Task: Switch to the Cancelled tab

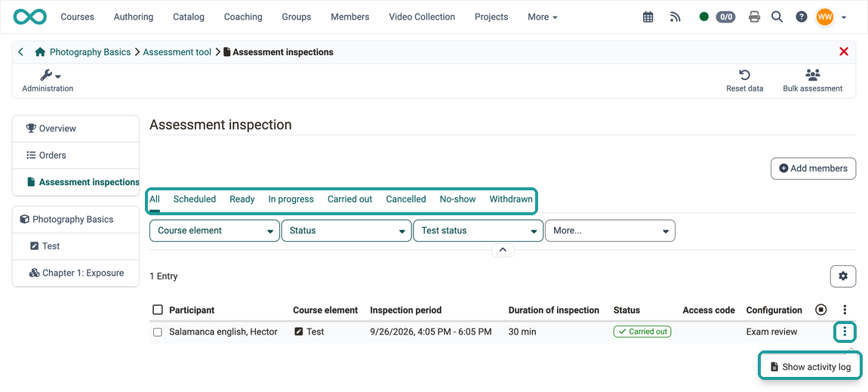Action: point(406,199)
